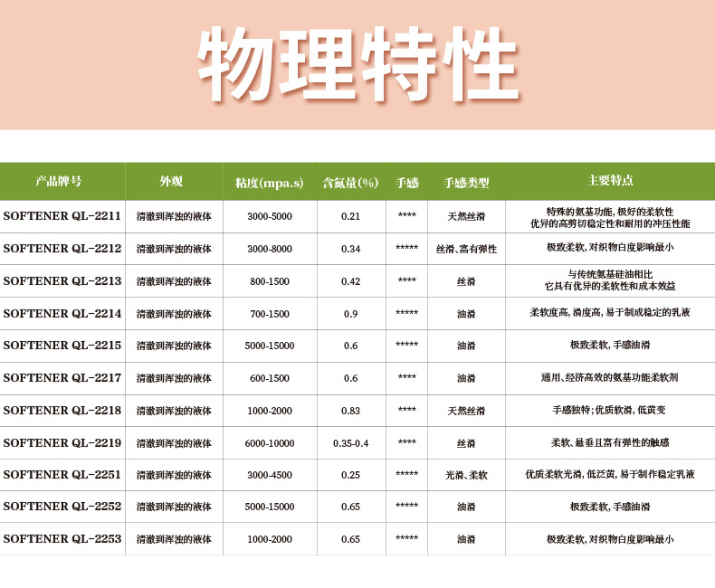Click the star rating in QL-2217 row

(406, 376)
